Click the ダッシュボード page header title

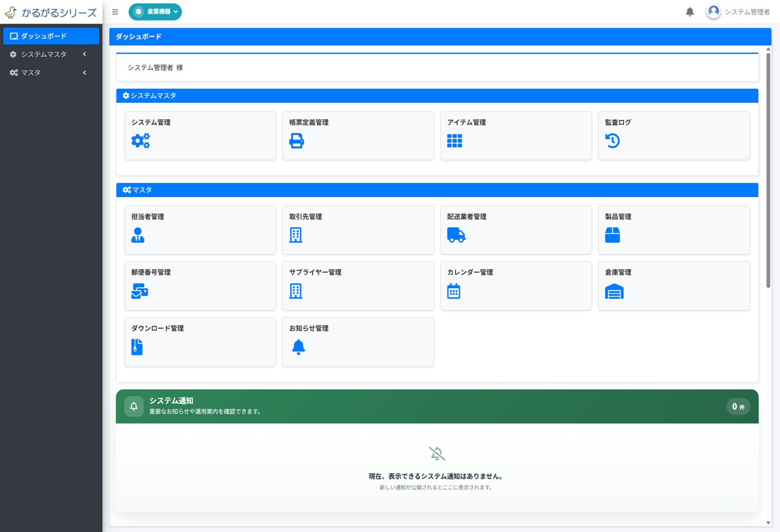pos(138,36)
